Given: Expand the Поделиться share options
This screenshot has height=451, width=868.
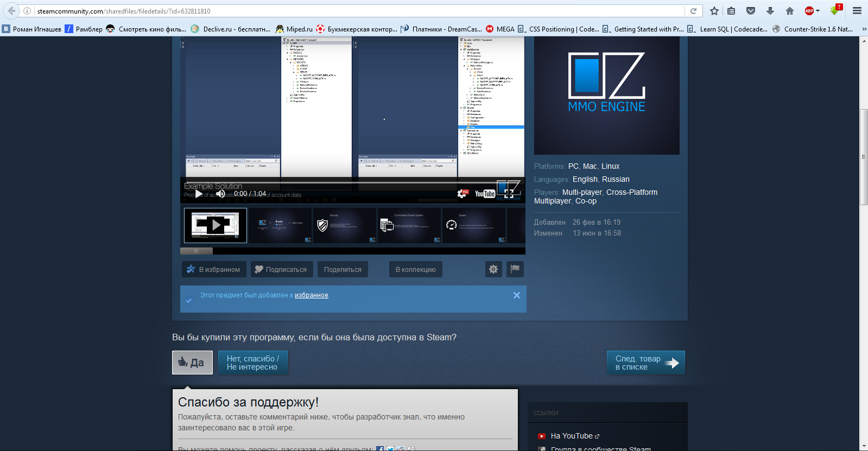Looking at the screenshot, I should coord(343,269).
